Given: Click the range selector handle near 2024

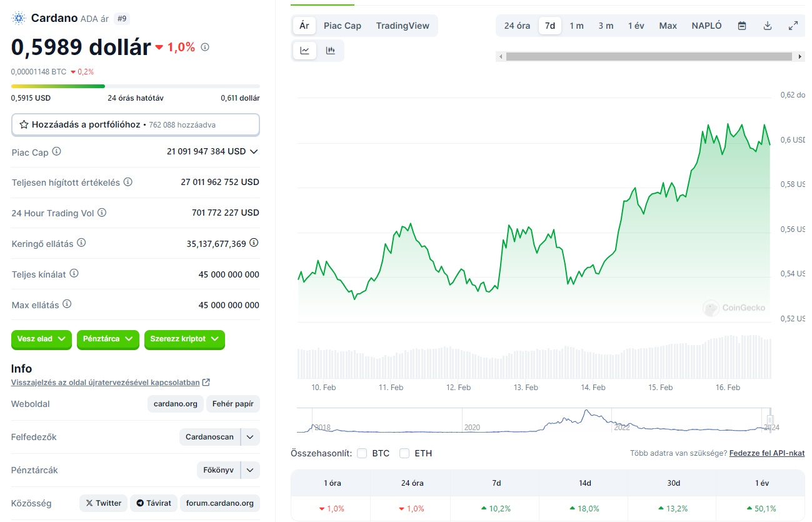Looking at the screenshot, I should pos(771,420).
